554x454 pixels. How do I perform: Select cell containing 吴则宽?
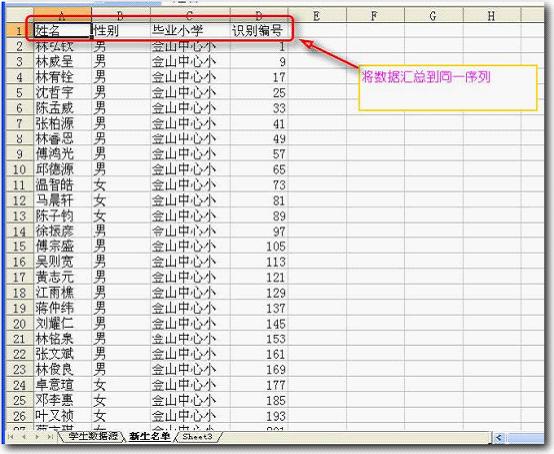coord(62,262)
